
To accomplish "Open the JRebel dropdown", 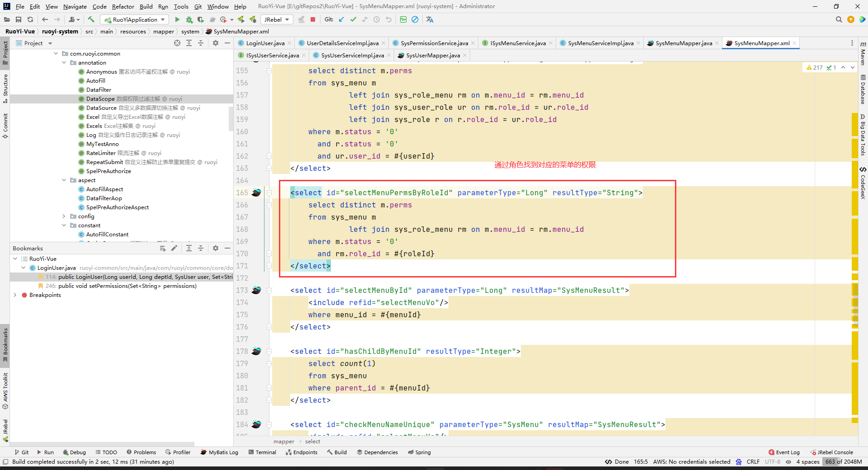I will tap(277, 19).
